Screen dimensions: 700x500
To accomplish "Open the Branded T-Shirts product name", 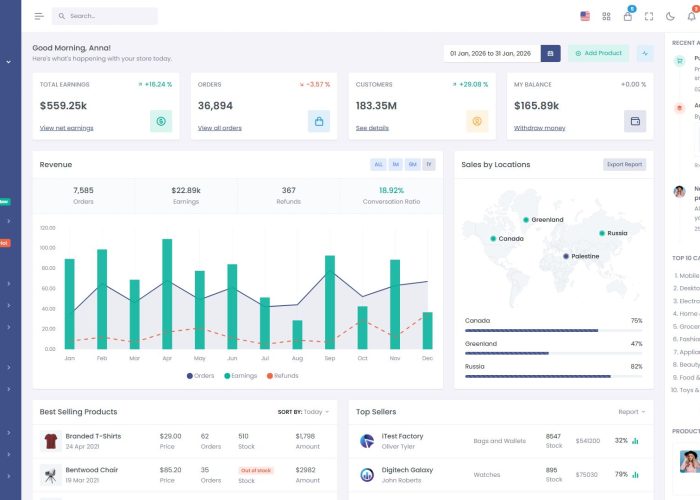I will tap(93, 436).
